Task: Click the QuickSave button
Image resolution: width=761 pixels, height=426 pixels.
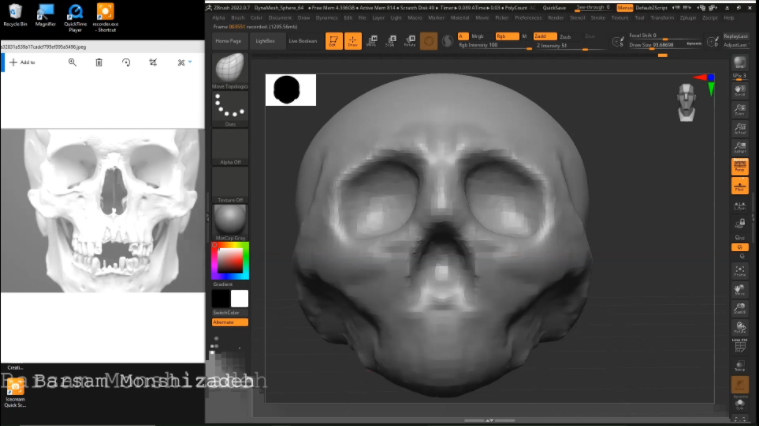Action: [x=554, y=8]
